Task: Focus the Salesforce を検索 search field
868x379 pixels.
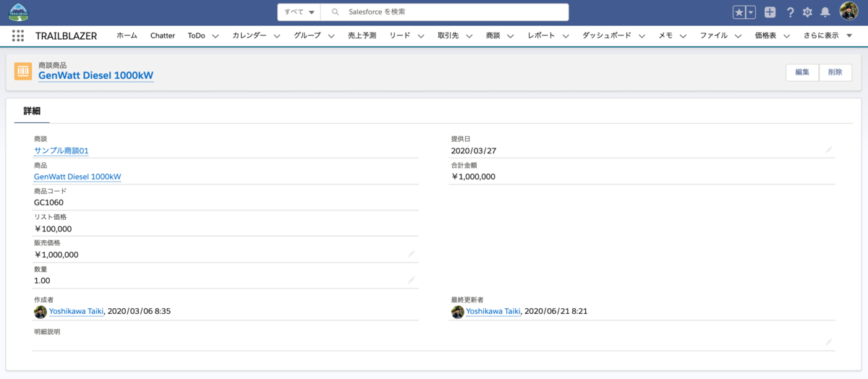Action: click(x=444, y=12)
